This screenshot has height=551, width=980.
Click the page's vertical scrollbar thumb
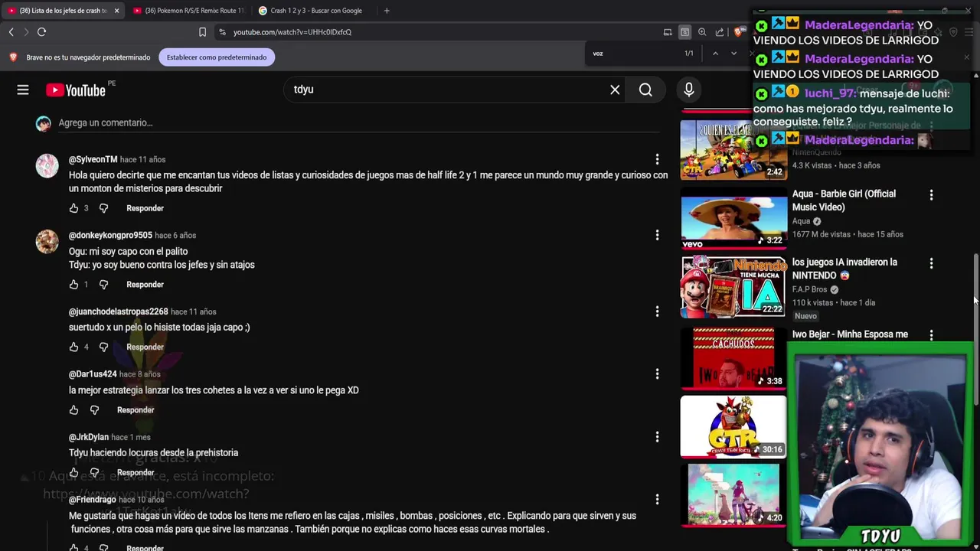[x=975, y=329]
